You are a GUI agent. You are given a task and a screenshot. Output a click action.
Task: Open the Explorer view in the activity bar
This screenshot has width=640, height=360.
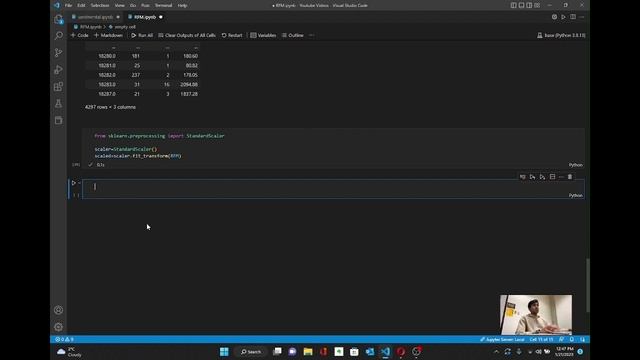pyautogui.click(x=58, y=19)
